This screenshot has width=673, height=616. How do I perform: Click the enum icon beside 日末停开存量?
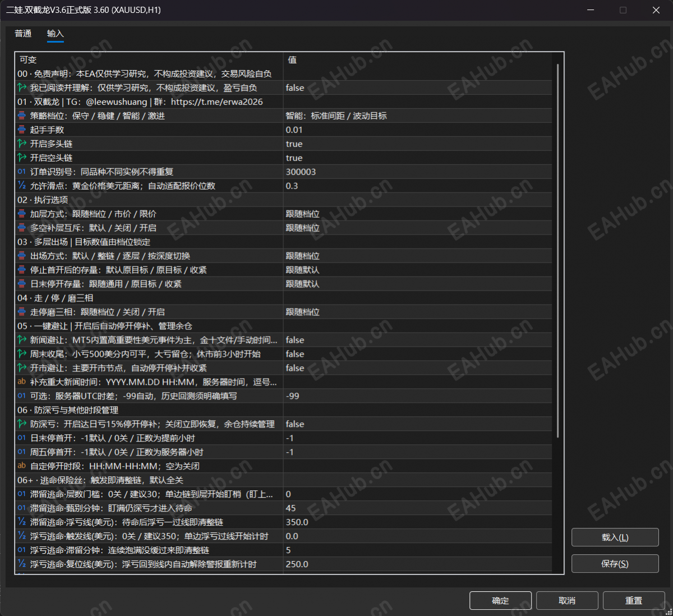[x=22, y=284]
